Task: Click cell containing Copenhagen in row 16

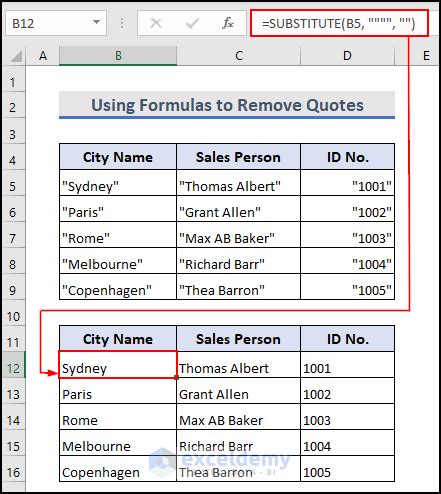Action: pyautogui.click(x=118, y=469)
